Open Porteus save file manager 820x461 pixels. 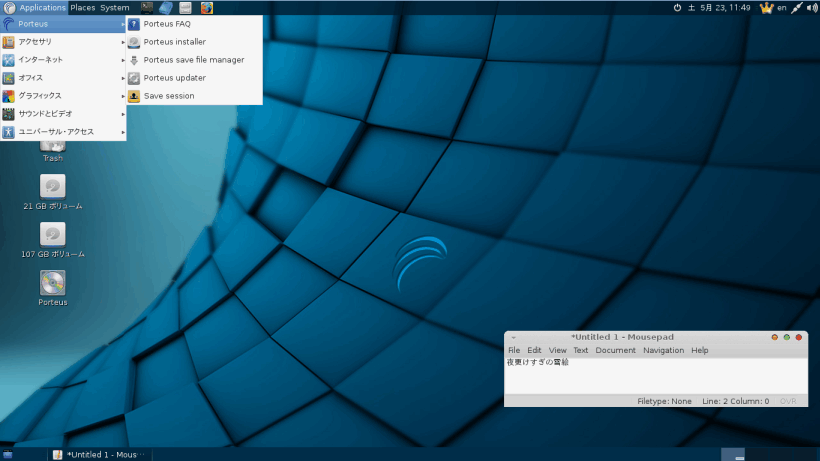(x=194, y=60)
